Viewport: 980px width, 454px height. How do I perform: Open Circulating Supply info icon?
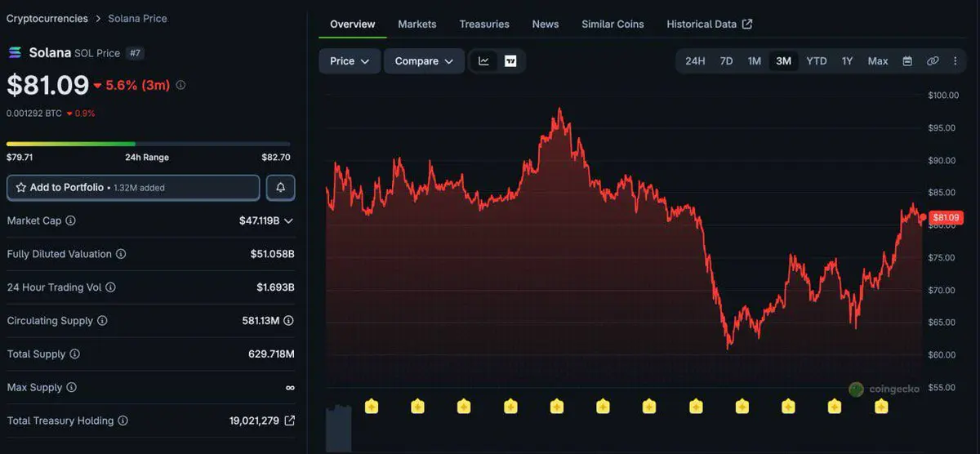click(x=102, y=321)
